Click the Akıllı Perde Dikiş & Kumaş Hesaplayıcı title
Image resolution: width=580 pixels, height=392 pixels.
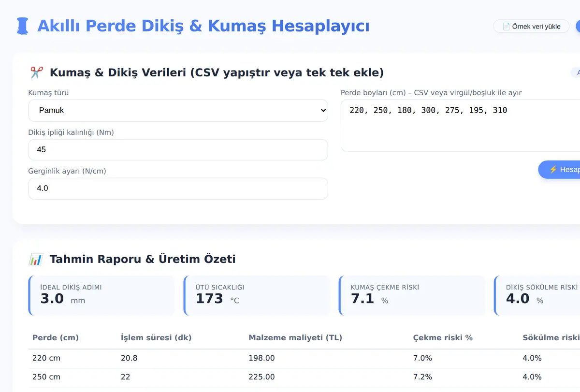tap(203, 26)
